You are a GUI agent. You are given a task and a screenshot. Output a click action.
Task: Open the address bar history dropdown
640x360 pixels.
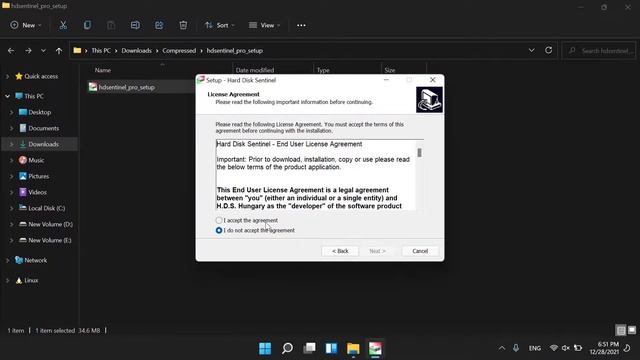pyautogui.click(x=531, y=50)
